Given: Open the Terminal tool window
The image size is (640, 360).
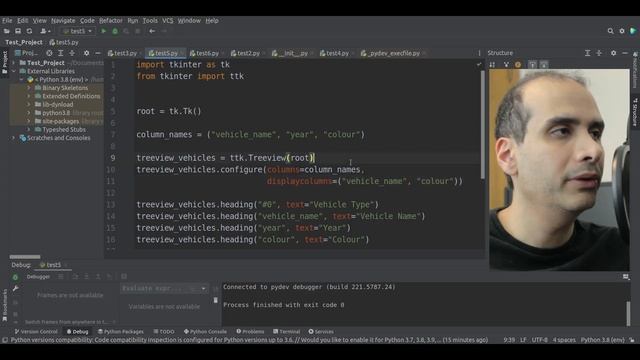Looking at the screenshot, I should [x=287, y=331].
